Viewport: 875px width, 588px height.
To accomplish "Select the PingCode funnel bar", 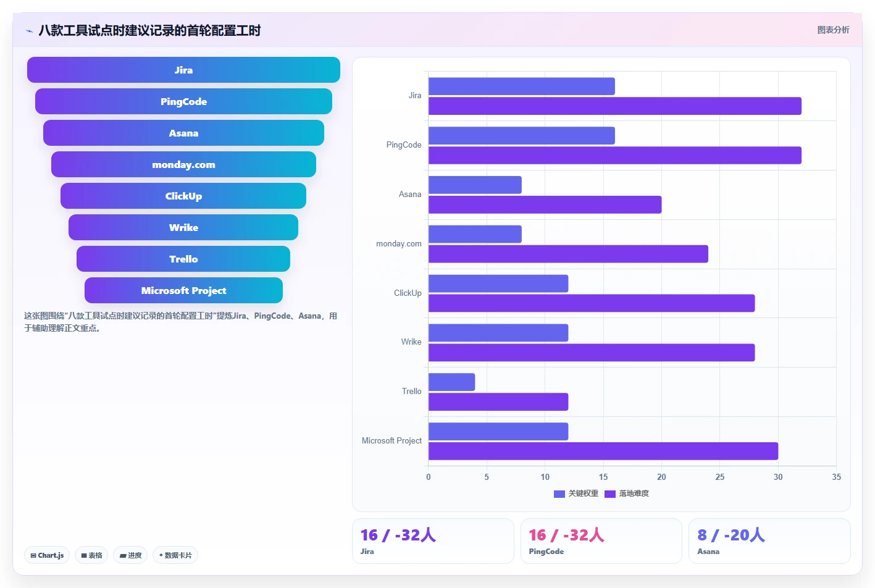I will [183, 101].
